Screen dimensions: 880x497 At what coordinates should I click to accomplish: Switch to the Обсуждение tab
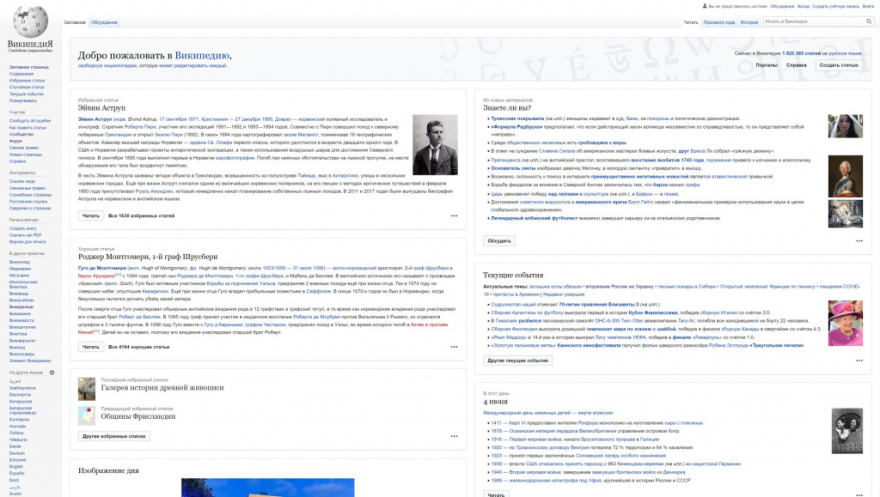pos(103,21)
